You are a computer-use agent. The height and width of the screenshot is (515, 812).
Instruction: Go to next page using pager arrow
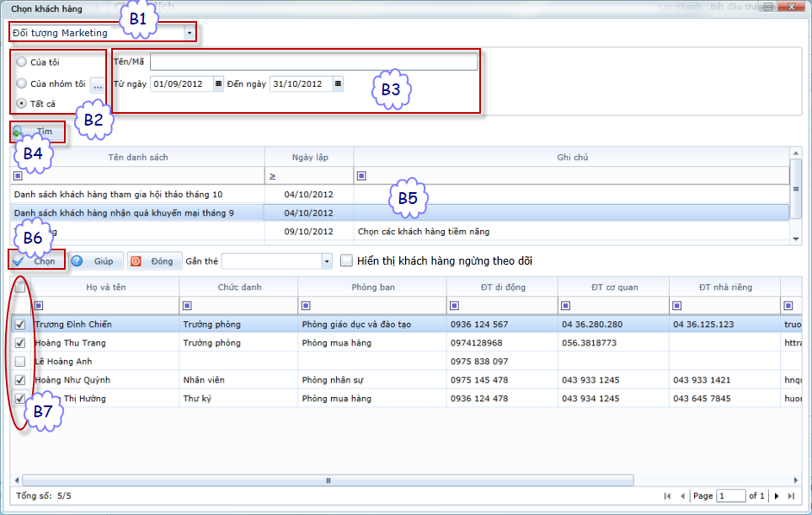[777, 496]
